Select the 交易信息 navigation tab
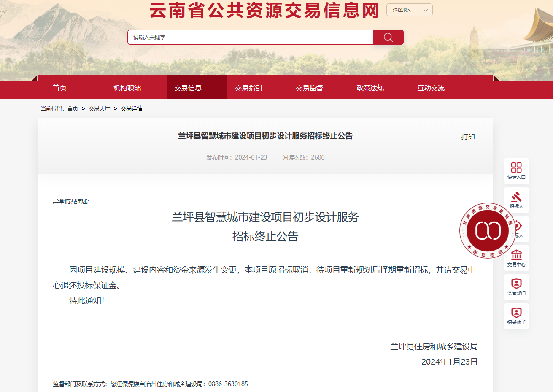This screenshot has height=392, width=553. tap(188, 88)
